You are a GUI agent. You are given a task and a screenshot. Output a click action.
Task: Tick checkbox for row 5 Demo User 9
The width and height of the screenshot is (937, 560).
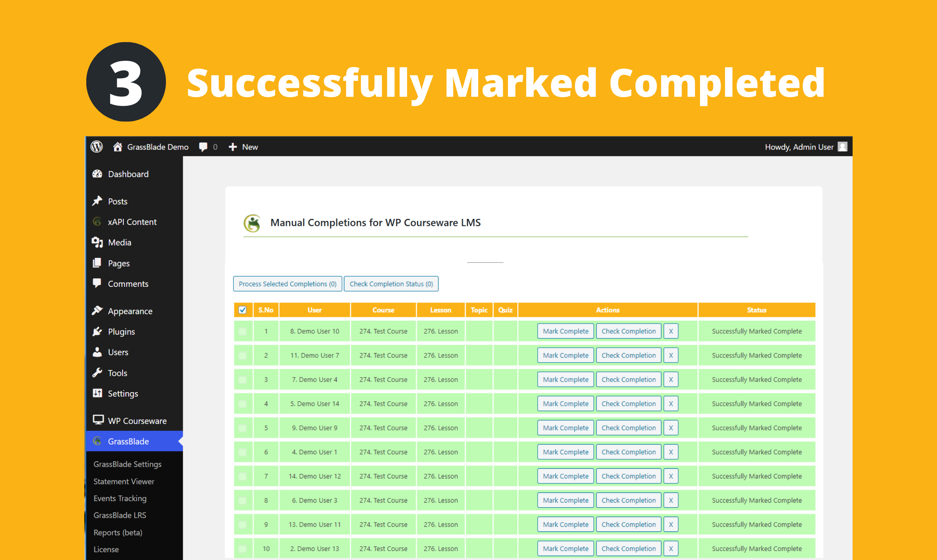pyautogui.click(x=242, y=428)
